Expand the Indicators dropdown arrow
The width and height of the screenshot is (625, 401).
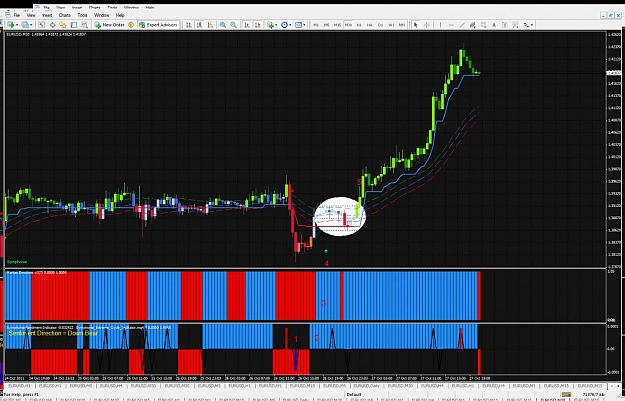(x=276, y=25)
